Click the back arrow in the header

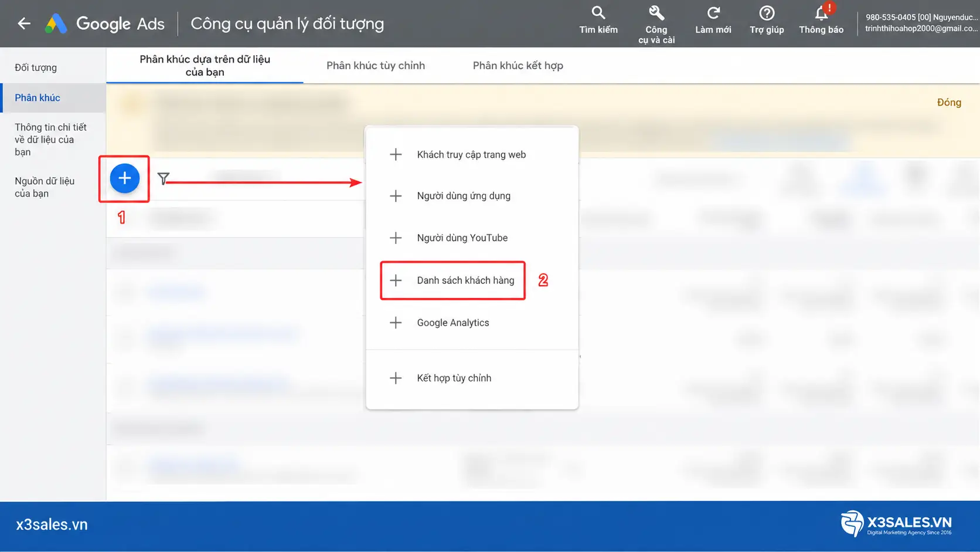pyautogui.click(x=24, y=23)
